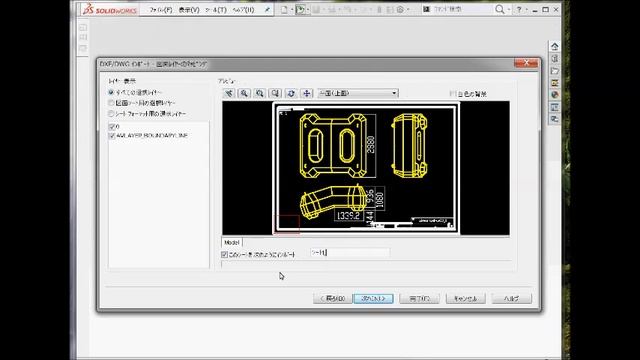
Task: Click the bottom task pane icon on the right side
Action: coord(554,119)
